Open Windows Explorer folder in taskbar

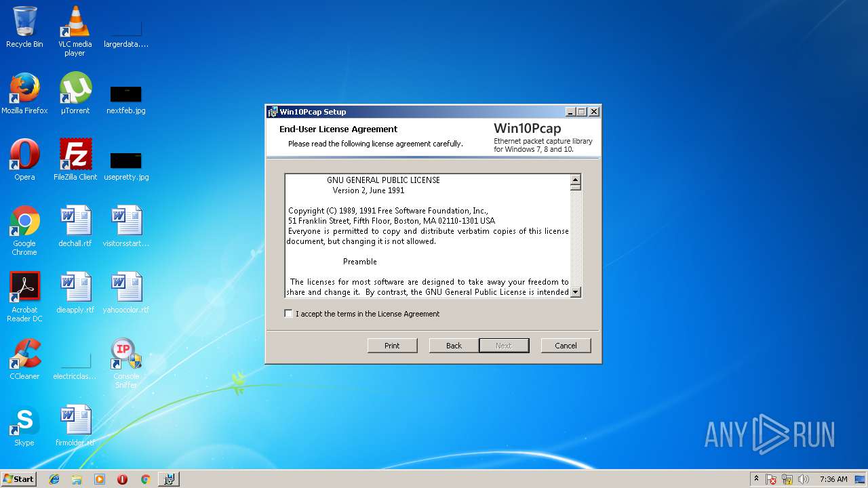pyautogui.click(x=77, y=479)
